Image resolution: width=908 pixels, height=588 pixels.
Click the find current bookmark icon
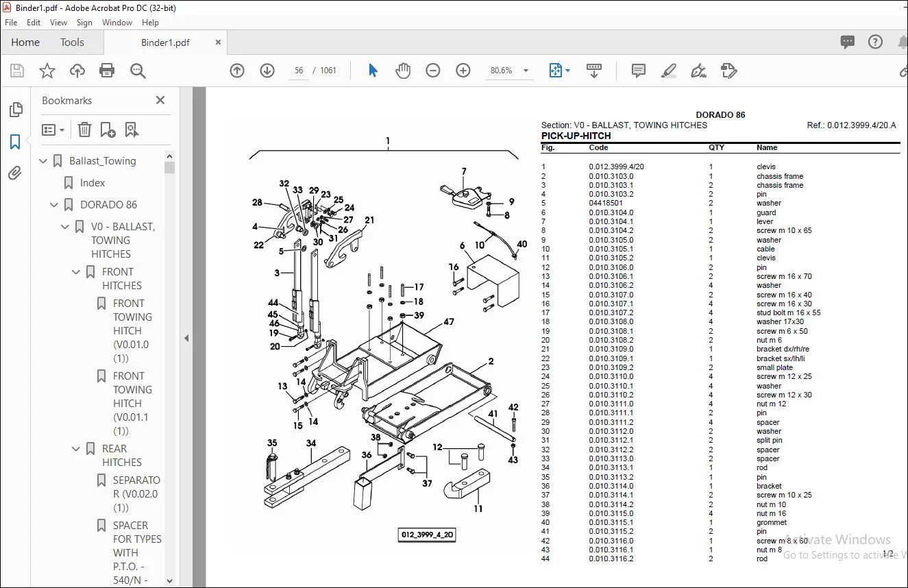(132, 130)
